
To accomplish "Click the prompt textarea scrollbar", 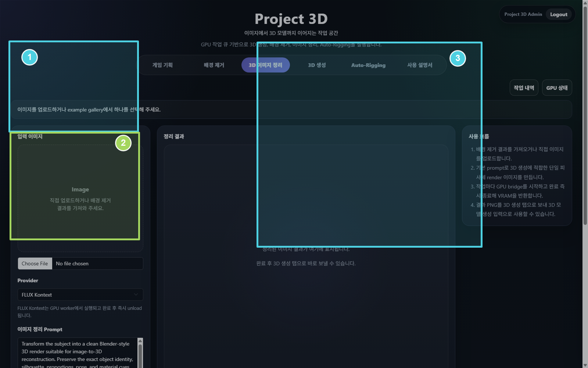I will point(140,353).
